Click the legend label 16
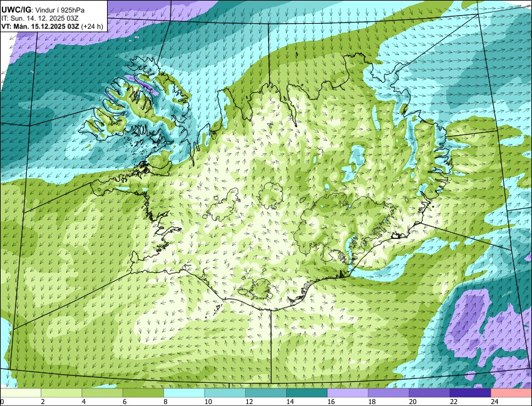The image size is (532, 406). tap(331, 402)
